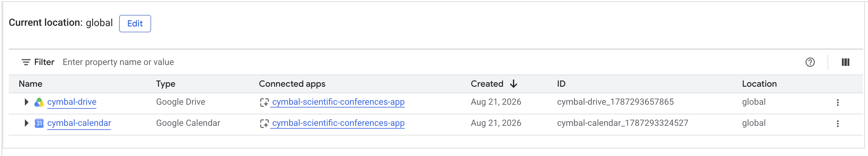Toggle the Created column sort arrow
Viewport: 868px width, 156px height.
(514, 84)
